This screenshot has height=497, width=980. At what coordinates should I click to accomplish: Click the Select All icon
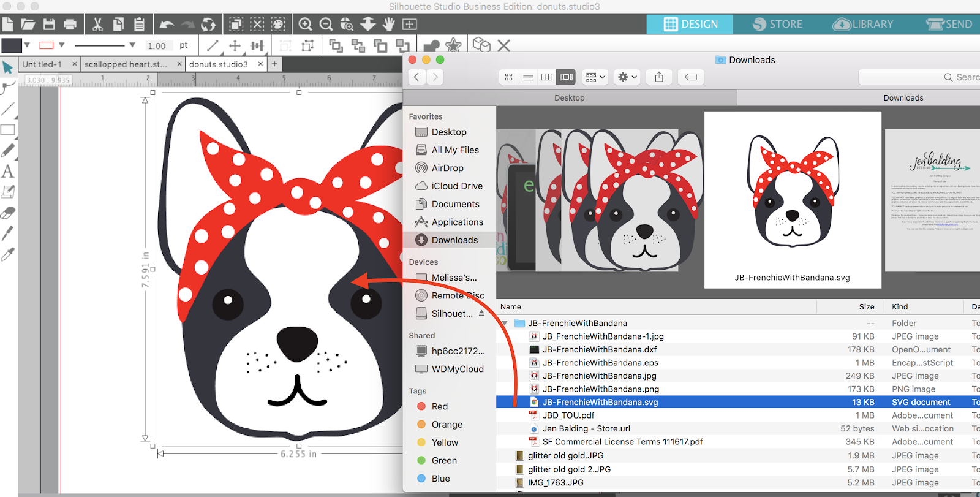[236, 25]
